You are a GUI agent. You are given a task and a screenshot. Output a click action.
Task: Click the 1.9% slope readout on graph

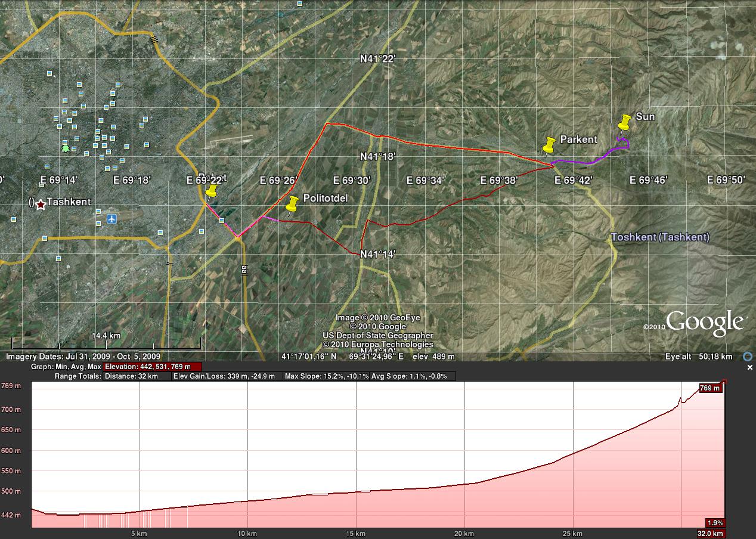click(x=714, y=523)
